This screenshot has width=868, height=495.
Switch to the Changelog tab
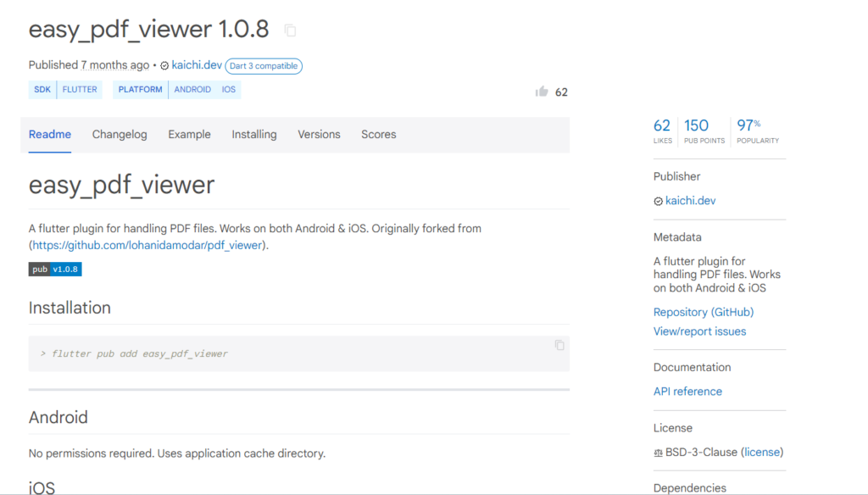tap(119, 134)
